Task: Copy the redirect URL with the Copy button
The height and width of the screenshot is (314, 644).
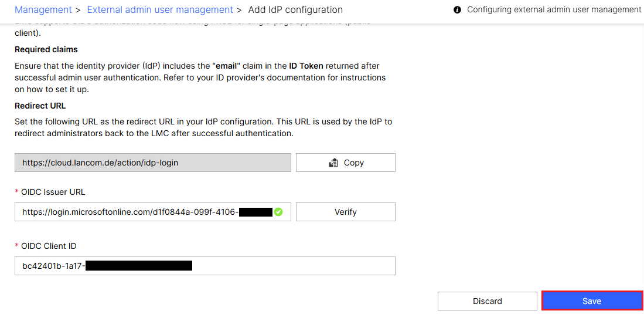Action: pos(345,163)
